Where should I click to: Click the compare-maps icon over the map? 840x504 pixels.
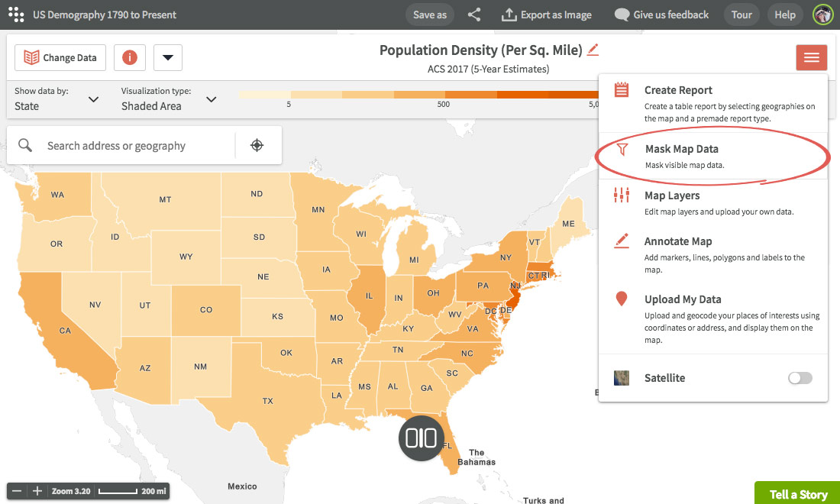coord(422,438)
